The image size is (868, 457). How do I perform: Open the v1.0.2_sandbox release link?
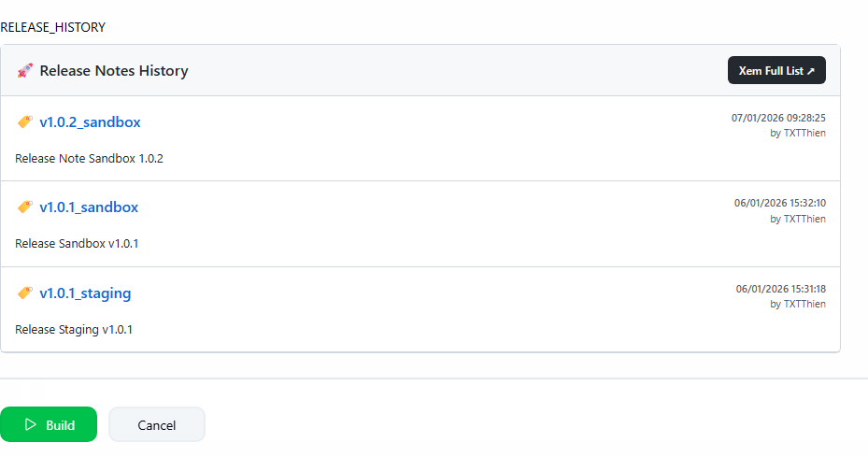[90, 122]
